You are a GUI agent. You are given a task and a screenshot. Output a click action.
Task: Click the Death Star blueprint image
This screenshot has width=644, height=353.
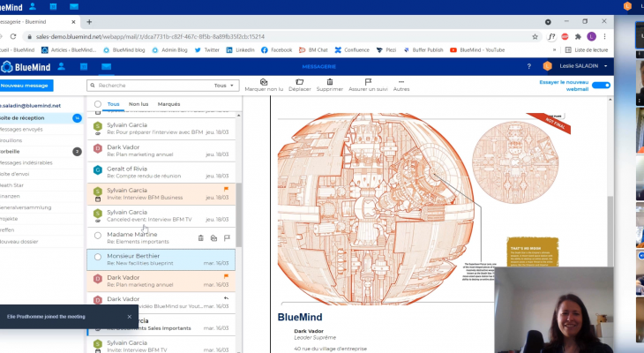[x=374, y=207]
